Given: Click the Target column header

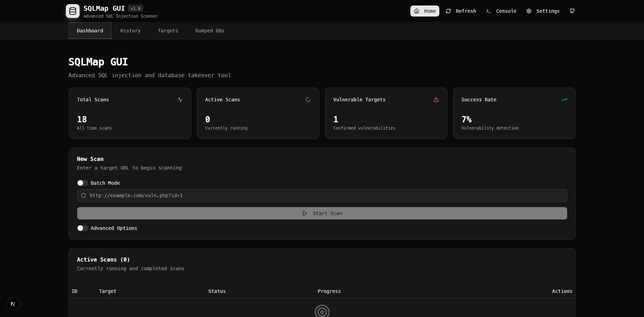Looking at the screenshot, I should tap(108, 291).
